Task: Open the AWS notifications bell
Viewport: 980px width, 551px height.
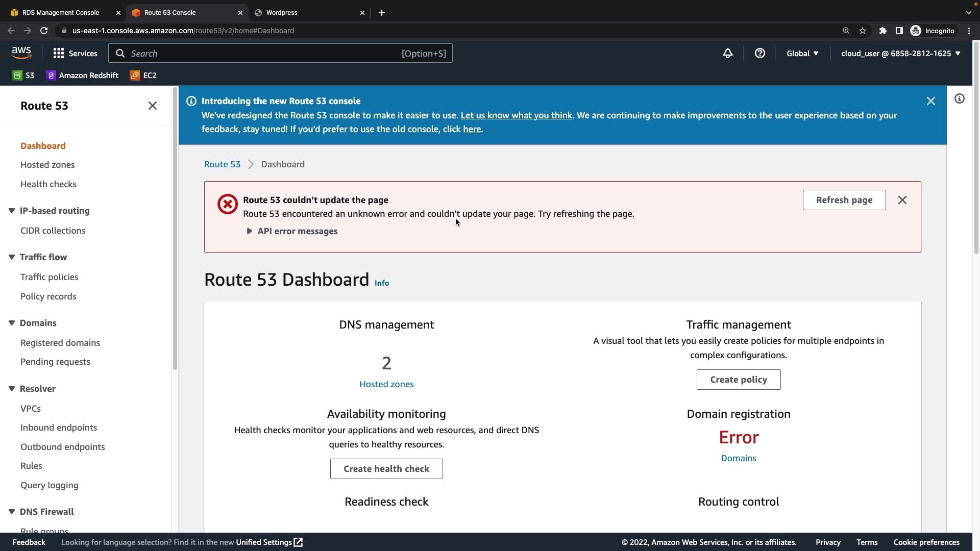Action: click(x=728, y=54)
